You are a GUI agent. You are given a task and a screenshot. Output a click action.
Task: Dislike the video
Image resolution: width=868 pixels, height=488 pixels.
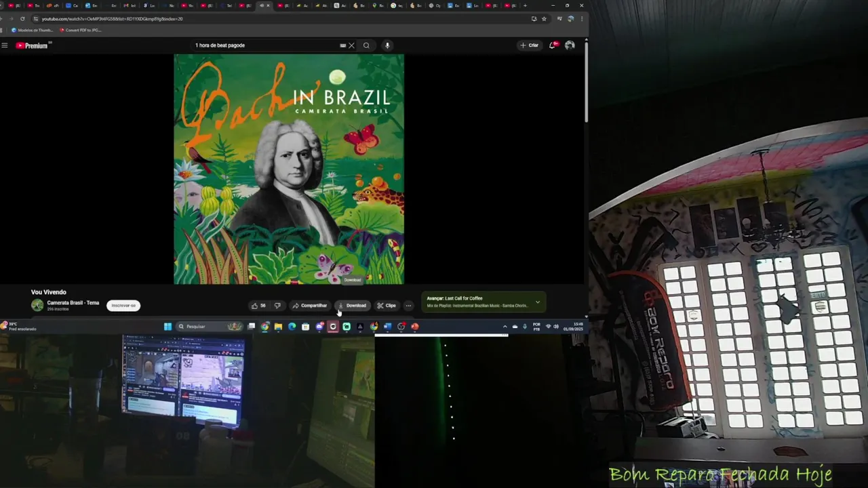277,306
